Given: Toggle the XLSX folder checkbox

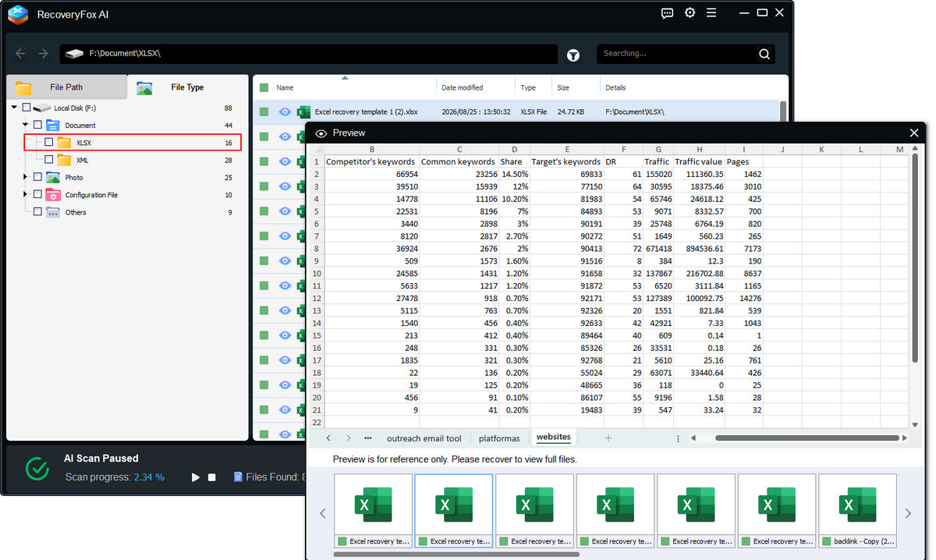Looking at the screenshot, I should tap(48, 142).
